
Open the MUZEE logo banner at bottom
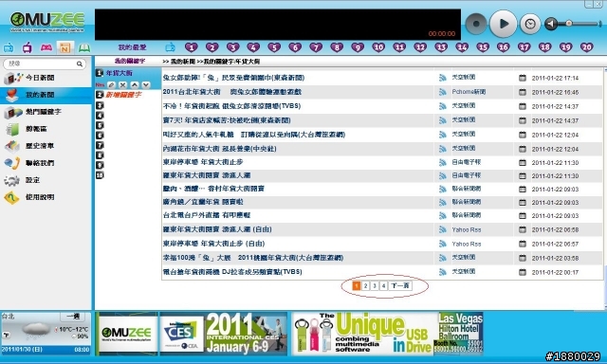click(x=126, y=334)
